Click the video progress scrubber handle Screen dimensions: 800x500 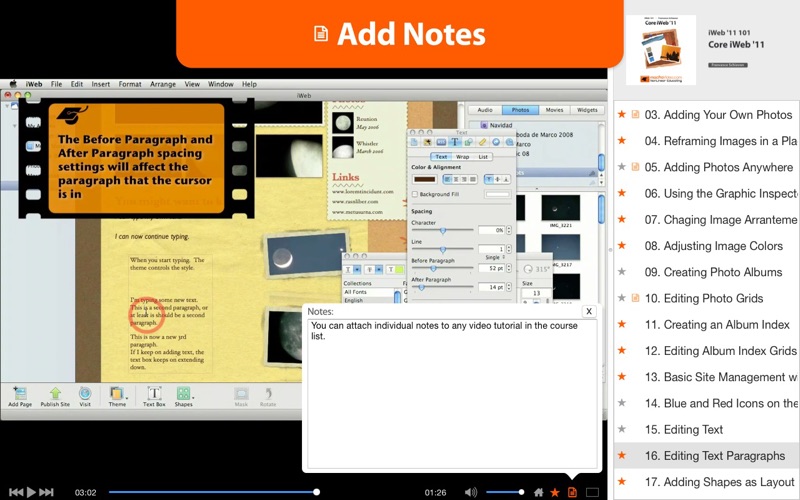coord(316,492)
